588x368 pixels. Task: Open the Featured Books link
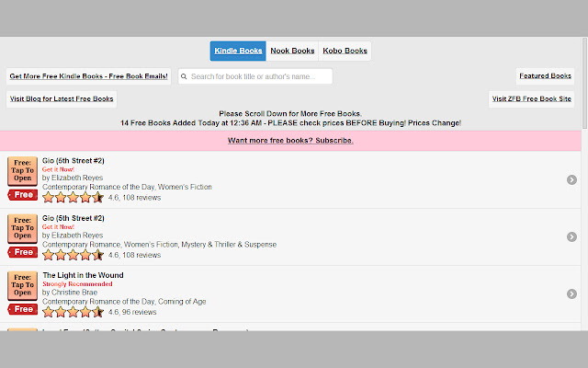(x=545, y=75)
